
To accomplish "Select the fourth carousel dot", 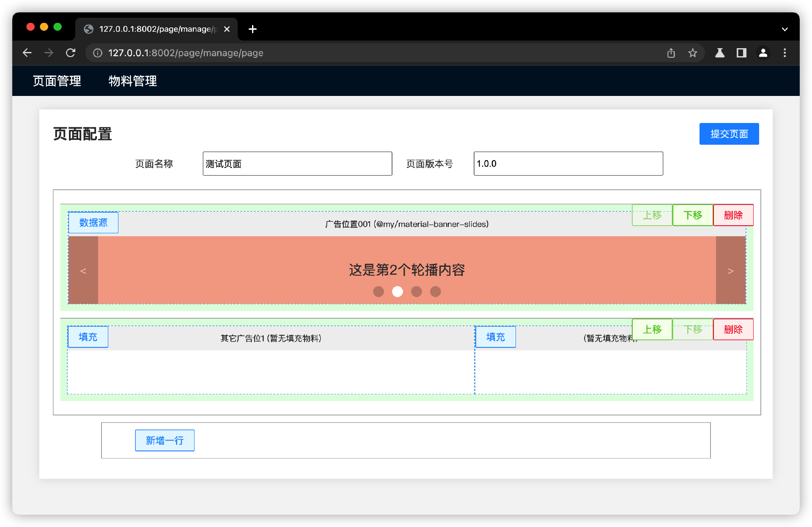I will pyautogui.click(x=436, y=292).
